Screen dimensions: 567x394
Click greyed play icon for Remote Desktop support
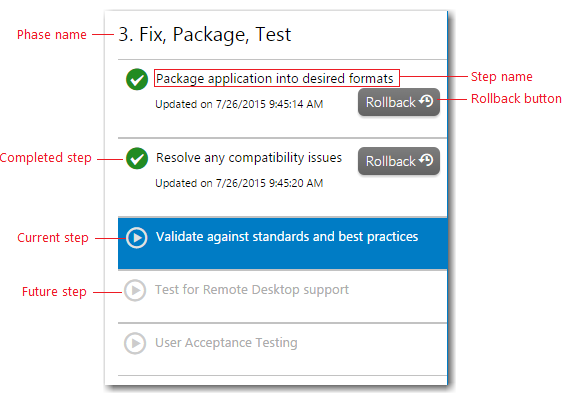tap(135, 290)
